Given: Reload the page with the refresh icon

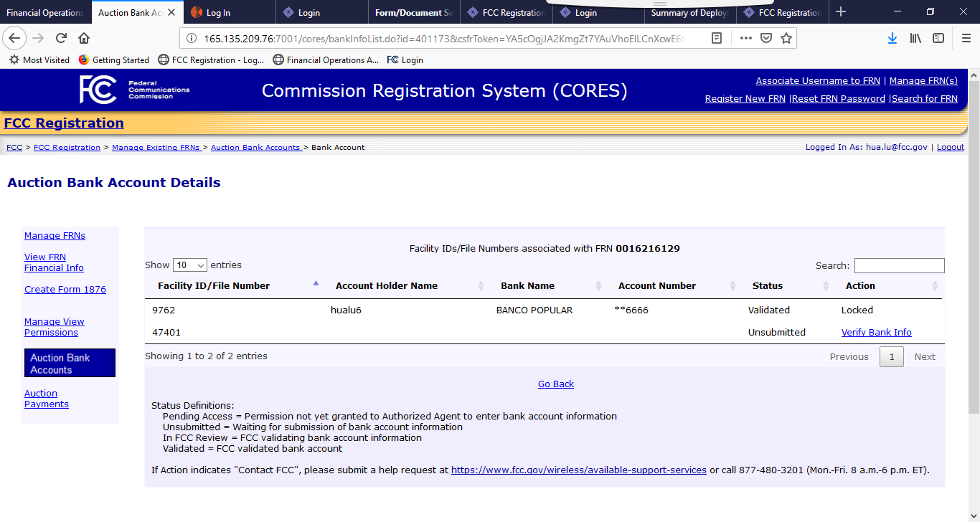Looking at the screenshot, I should pos(62,38).
